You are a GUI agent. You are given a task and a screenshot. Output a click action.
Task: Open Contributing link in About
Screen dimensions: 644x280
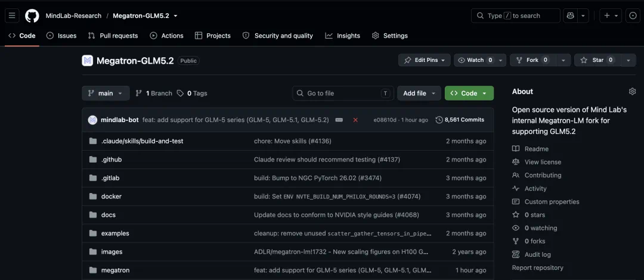pos(537,175)
